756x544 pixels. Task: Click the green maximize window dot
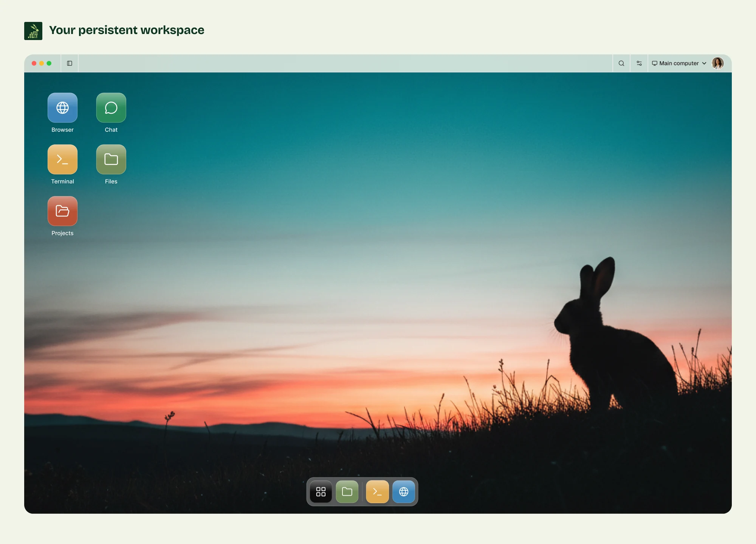pyautogui.click(x=49, y=63)
